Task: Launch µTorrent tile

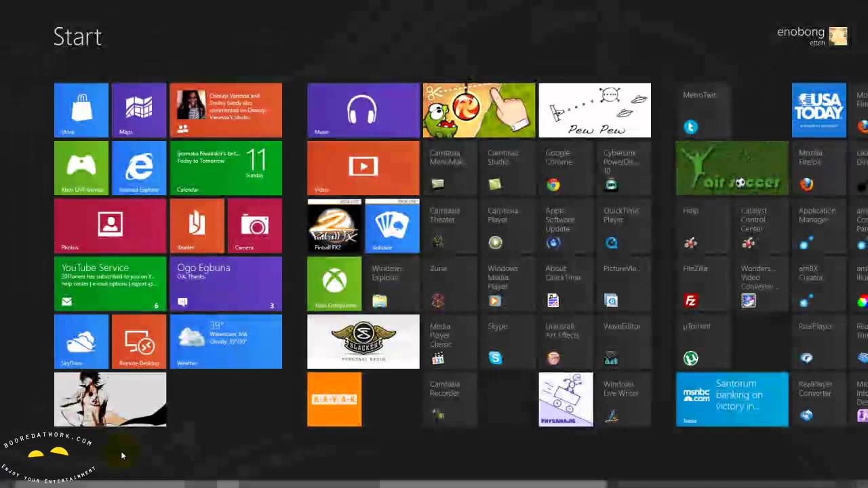Action: (703, 342)
